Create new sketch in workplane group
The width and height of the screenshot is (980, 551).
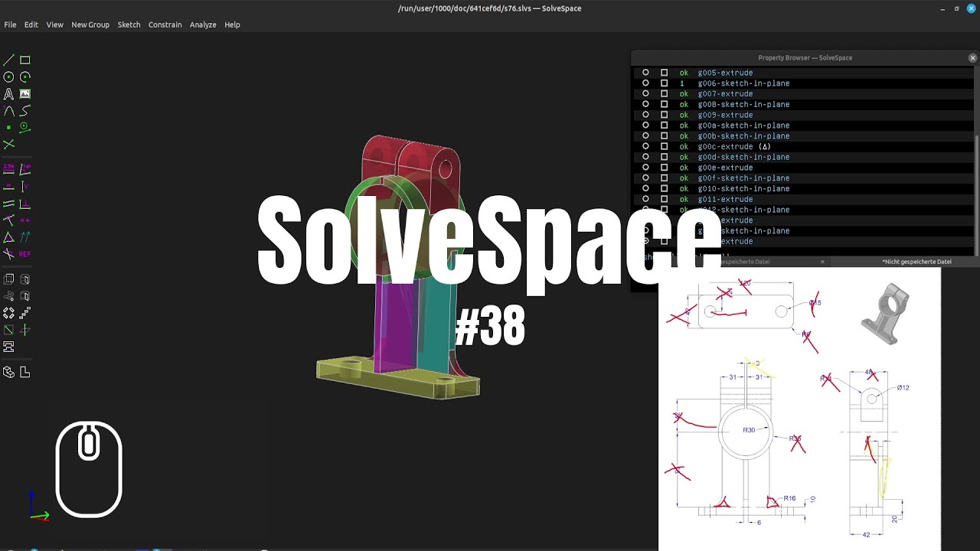(8, 330)
